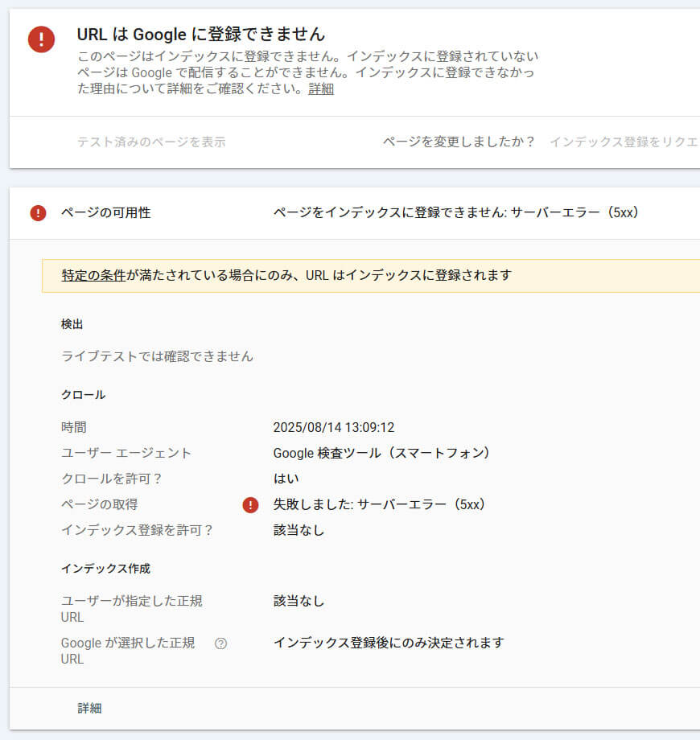Click the 時間 row label
700x740 pixels.
74,428
